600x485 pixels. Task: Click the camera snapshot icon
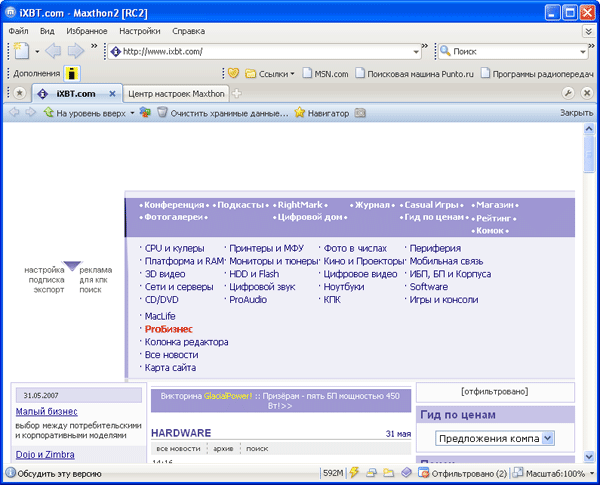click(x=360, y=113)
